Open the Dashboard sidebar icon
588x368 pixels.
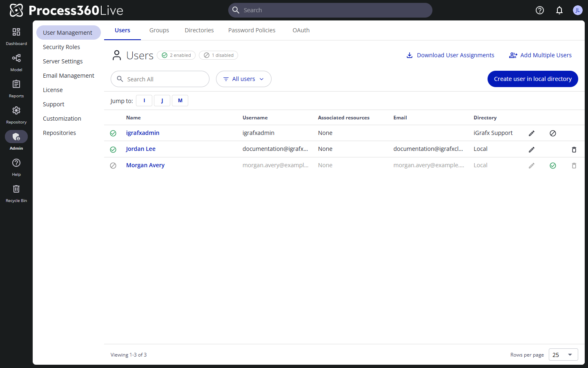coord(16,36)
